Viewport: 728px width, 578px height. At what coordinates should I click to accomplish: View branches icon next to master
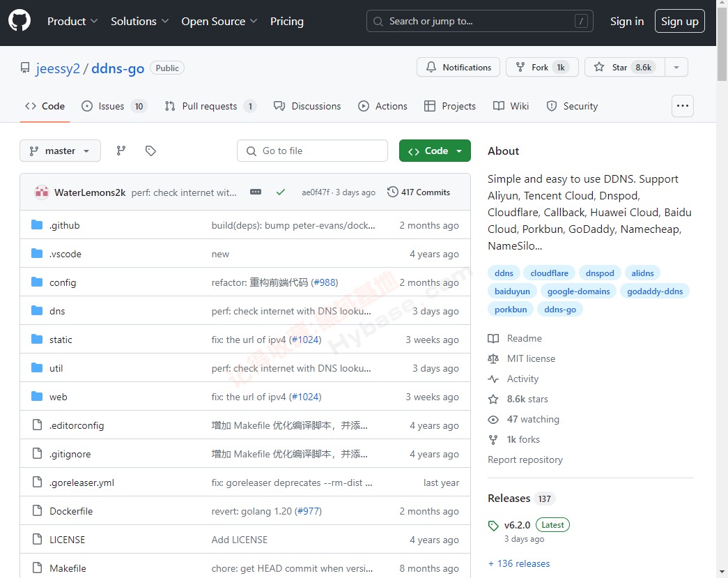121,151
